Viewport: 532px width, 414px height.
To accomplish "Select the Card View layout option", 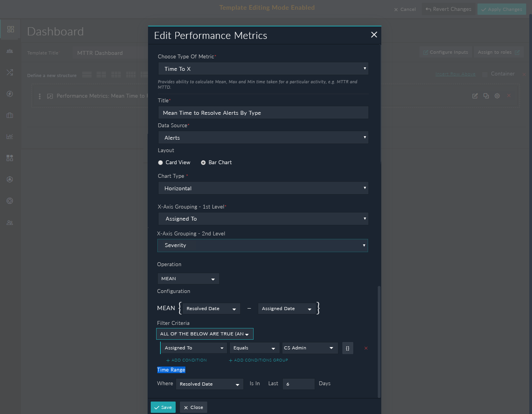I will coord(160,163).
